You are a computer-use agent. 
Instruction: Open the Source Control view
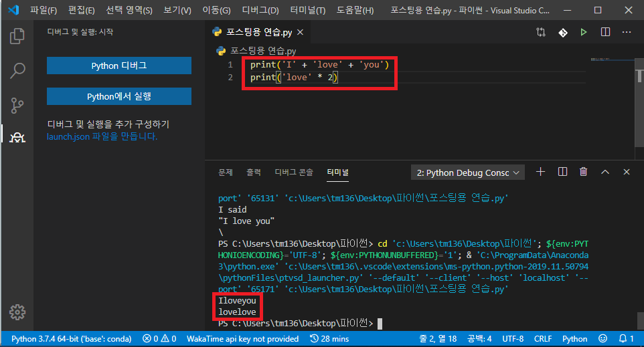point(17,106)
